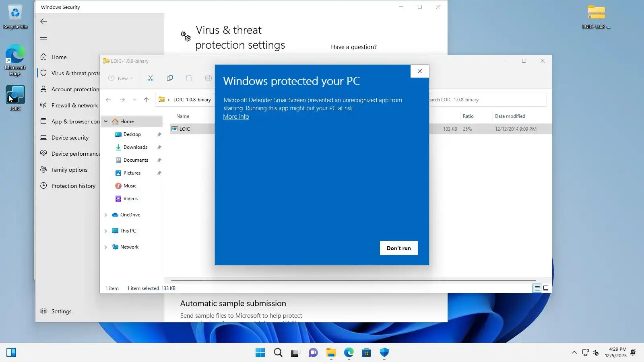The image size is (644, 362).
Task: Sort files by Date modified column
Action: point(510,116)
